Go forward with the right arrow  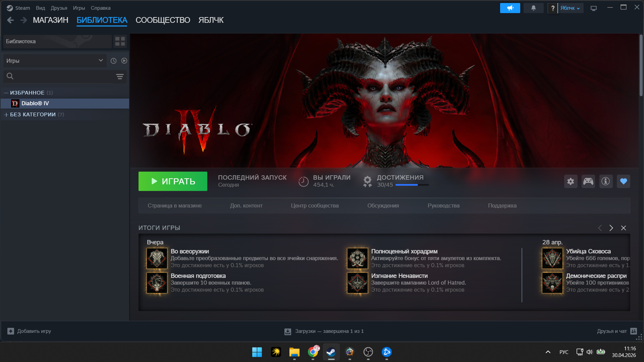click(x=23, y=20)
